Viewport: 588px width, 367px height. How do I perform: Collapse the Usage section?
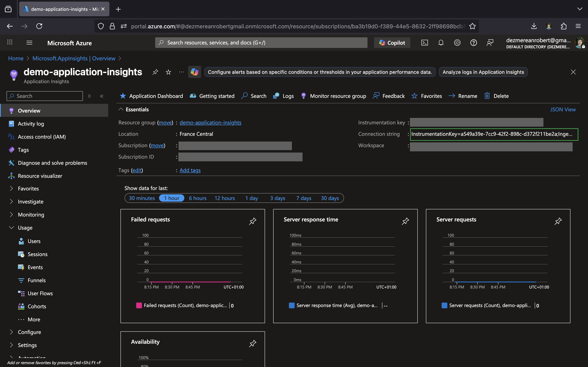coord(11,227)
